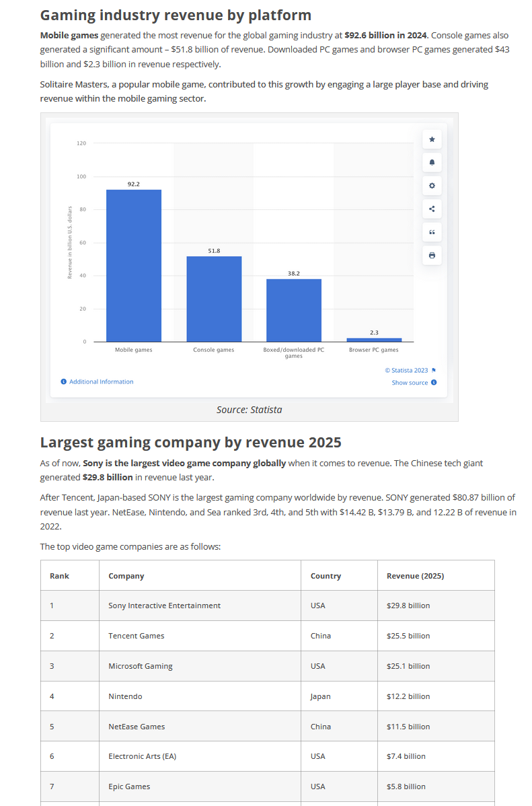
Task: Click the quotation cite icon beside chart
Action: point(432,232)
